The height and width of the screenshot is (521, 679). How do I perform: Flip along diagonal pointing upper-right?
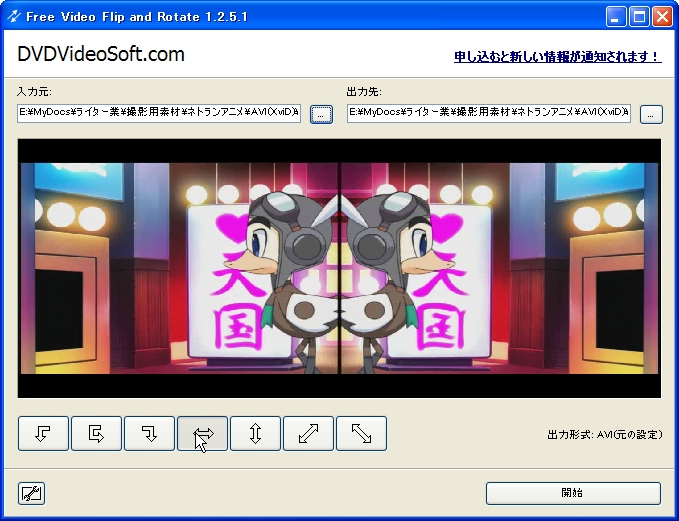click(x=308, y=434)
